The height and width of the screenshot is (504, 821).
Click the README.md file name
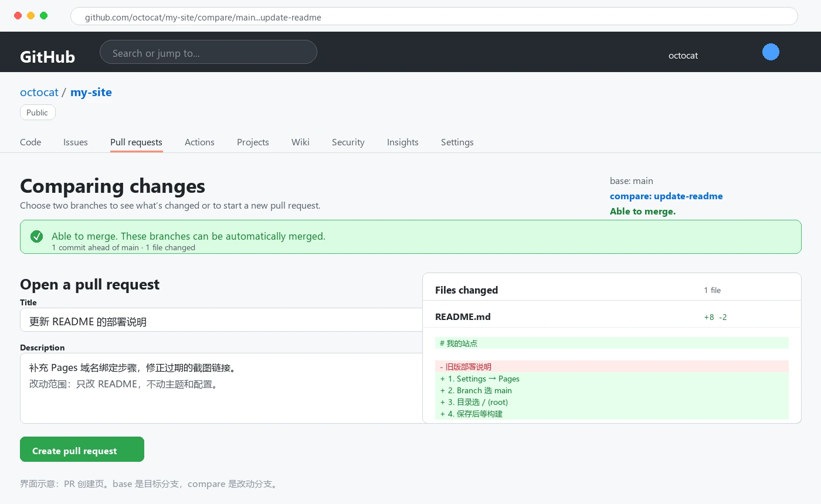pos(463,316)
